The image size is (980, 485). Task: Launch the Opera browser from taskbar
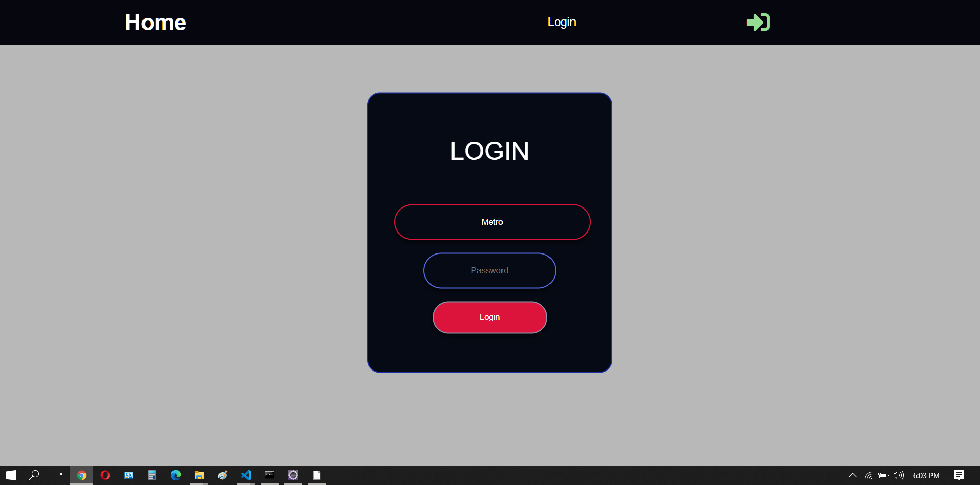coord(105,475)
